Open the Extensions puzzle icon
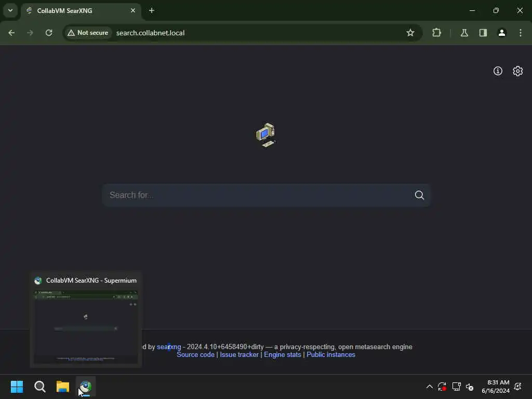532x399 pixels. point(436,33)
